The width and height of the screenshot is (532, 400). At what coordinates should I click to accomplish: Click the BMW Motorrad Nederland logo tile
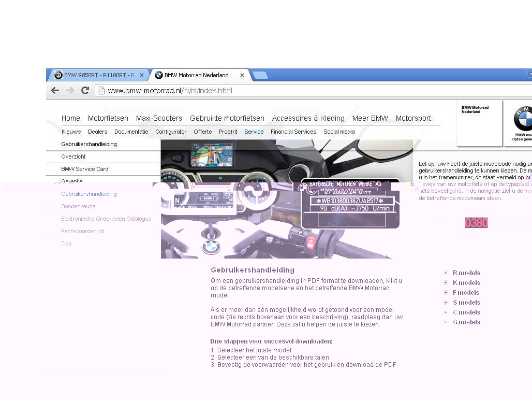[479, 123]
